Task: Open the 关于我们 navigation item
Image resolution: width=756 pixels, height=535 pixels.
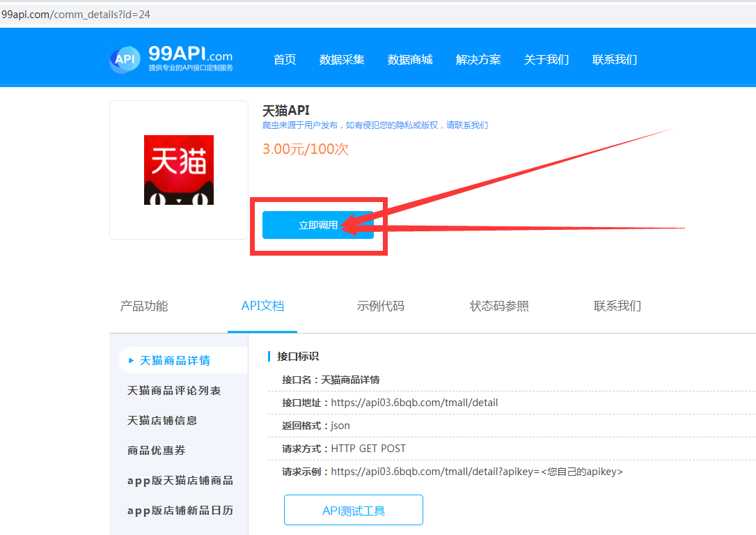Action: click(546, 59)
